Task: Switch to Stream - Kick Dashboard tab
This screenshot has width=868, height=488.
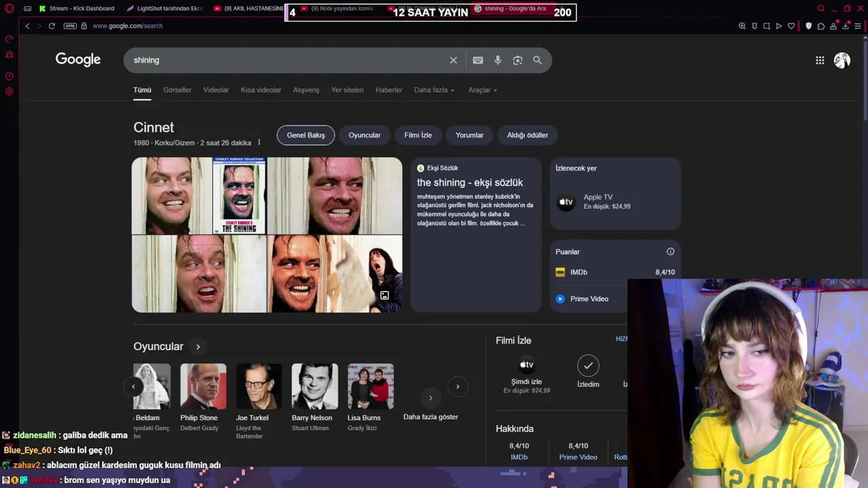Action: click(x=77, y=8)
